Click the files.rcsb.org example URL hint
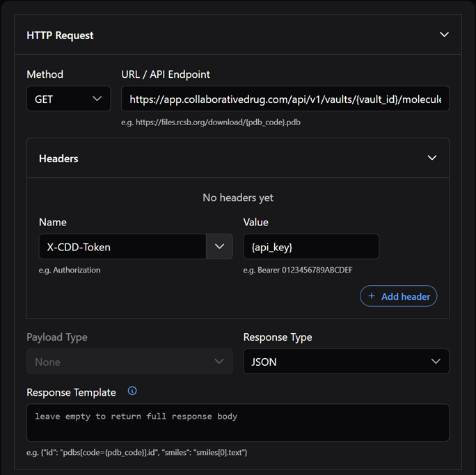This screenshot has width=476, height=475. click(211, 122)
